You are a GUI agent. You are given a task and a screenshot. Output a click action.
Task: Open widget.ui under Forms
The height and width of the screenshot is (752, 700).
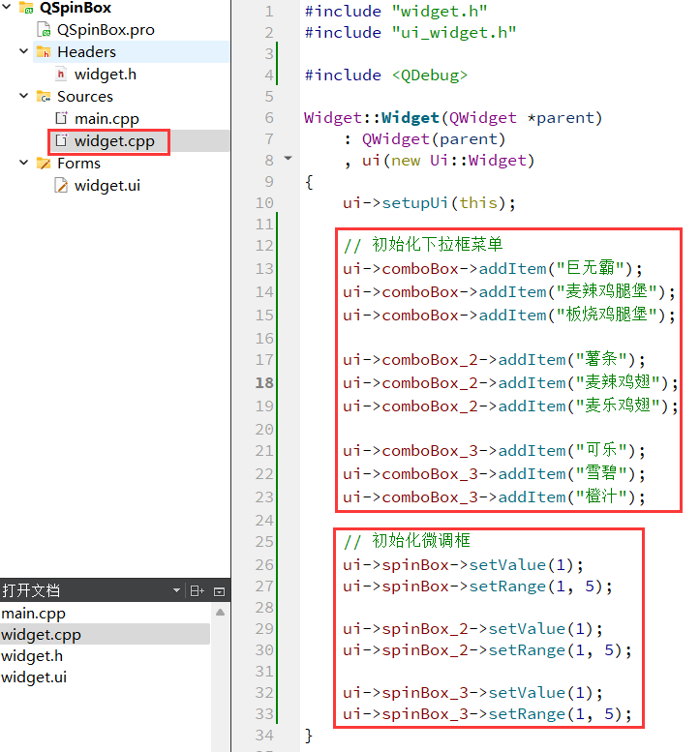pos(107,186)
